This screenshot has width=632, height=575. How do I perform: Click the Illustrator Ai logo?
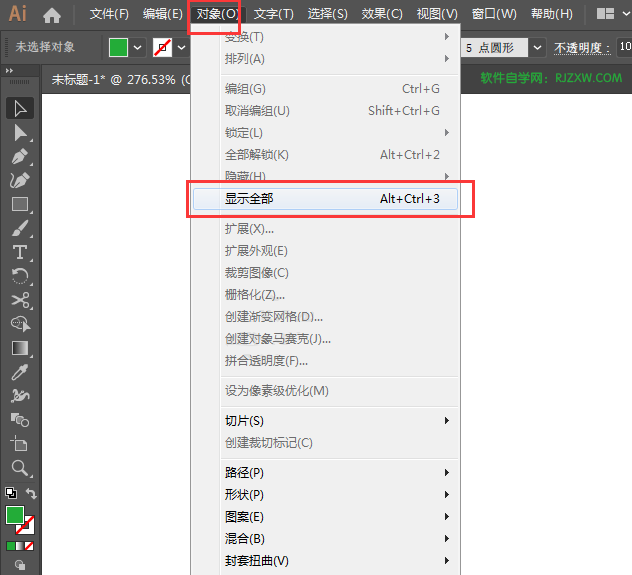pos(18,14)
